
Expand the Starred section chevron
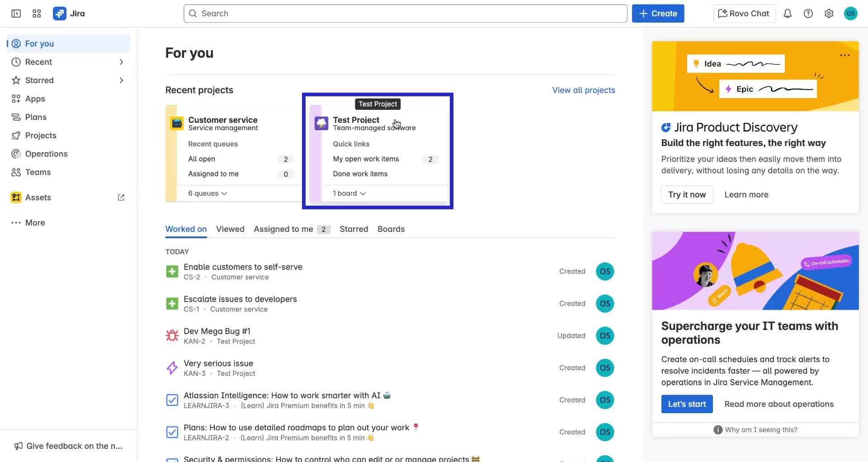(x=121, y=80)
